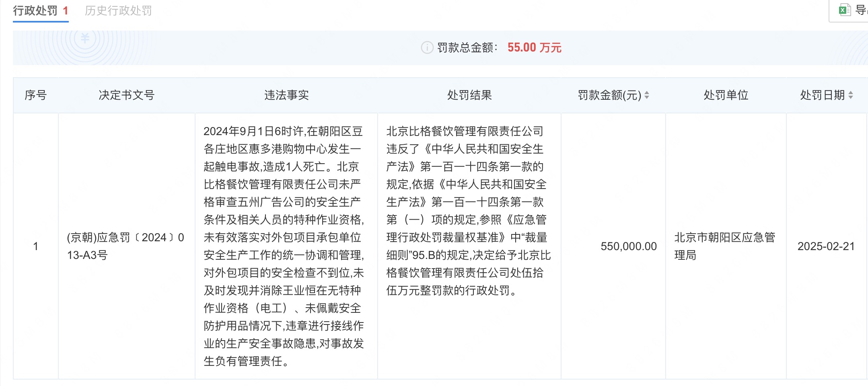Open the 行政处罚 tab
The image size is (868, 386).
41,11
